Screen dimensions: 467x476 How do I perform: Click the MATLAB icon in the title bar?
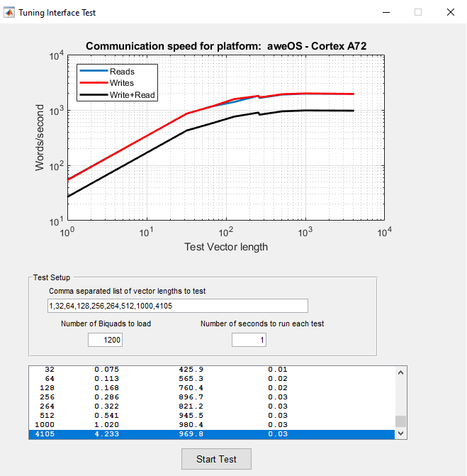coord(9,12)
